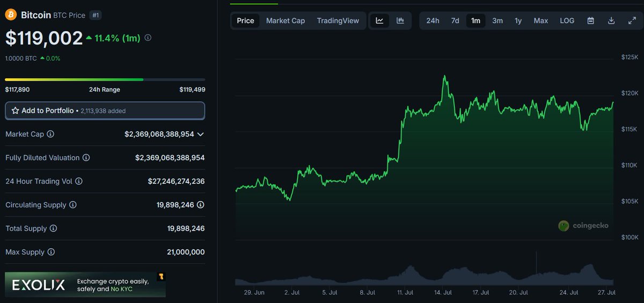The height and width of the screenshot is (303, 644).
Task: Set chart range to Max
Action: pos(541,20)
